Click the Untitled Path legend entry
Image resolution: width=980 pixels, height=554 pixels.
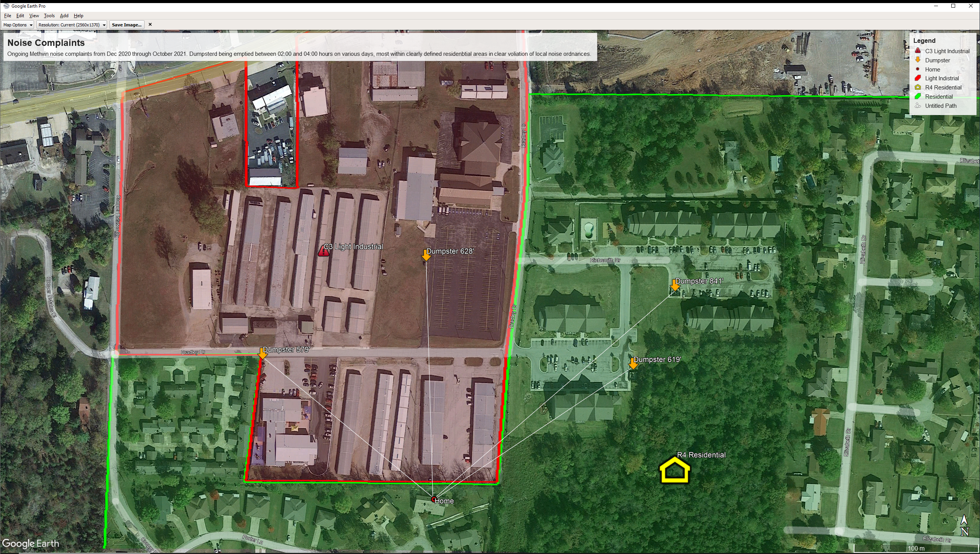(x=940, y=106)
